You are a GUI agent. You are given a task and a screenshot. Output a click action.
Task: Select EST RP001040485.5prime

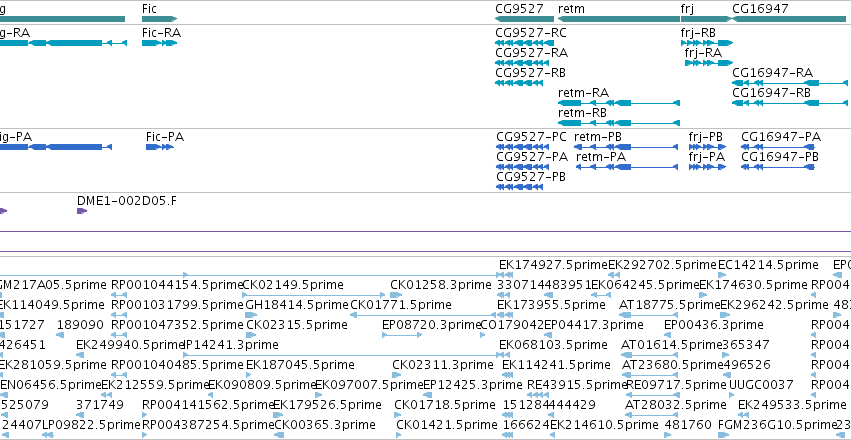pyautogui.click(x=177, y=365)
